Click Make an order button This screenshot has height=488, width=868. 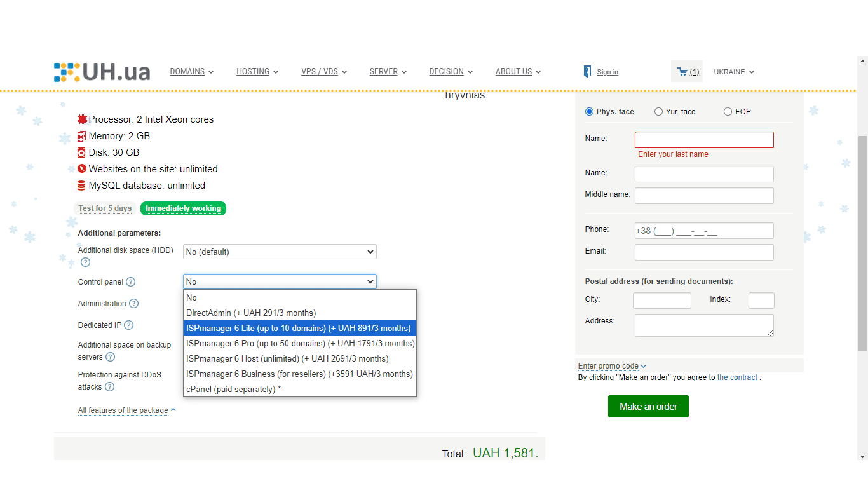(x=648, y=407)
